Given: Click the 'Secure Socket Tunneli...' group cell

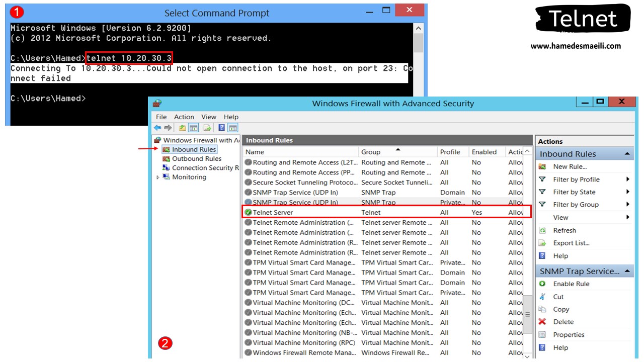Looking at the screenshot, I should tap(397, 183).
